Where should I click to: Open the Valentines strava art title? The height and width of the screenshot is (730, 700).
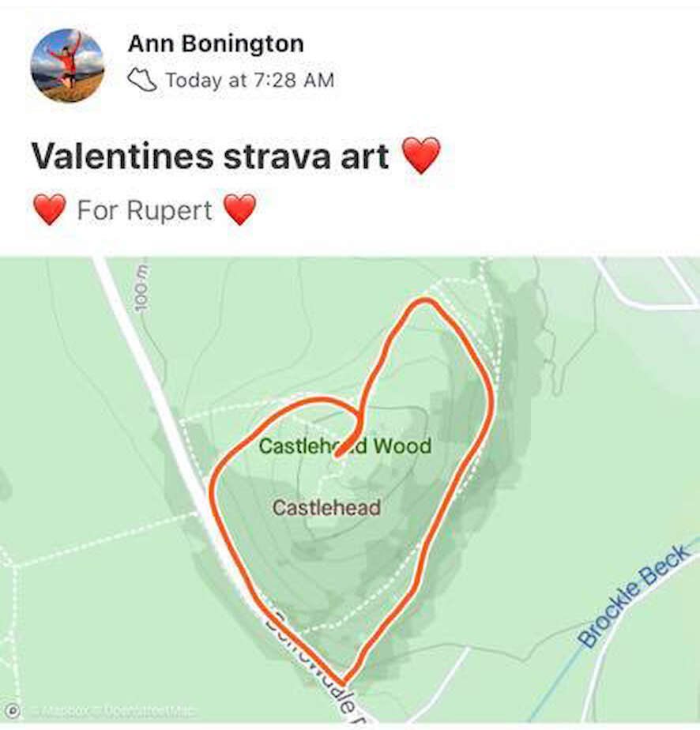pos(210,156)
